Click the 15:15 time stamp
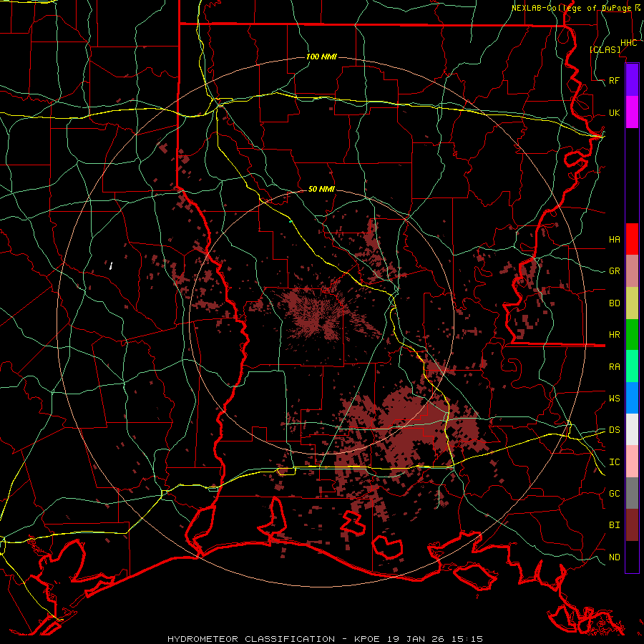 pos(469,639)
